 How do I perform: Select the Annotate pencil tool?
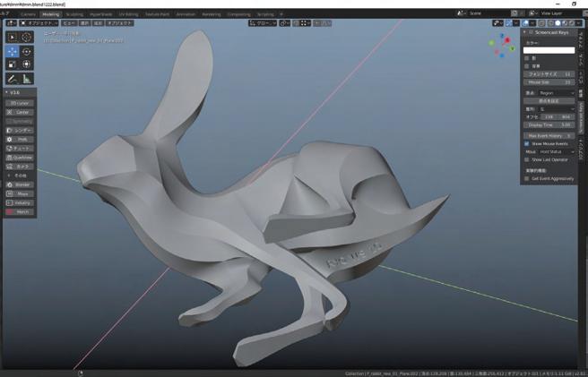pyautogui.click(x=13, y=79)
